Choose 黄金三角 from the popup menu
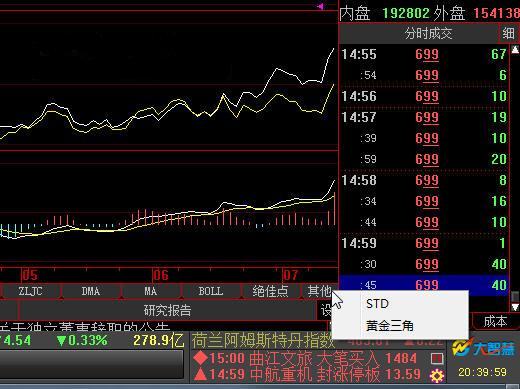The height and width of the screenshot is (389, 520). pyautogui.click(x=389, y=326)
